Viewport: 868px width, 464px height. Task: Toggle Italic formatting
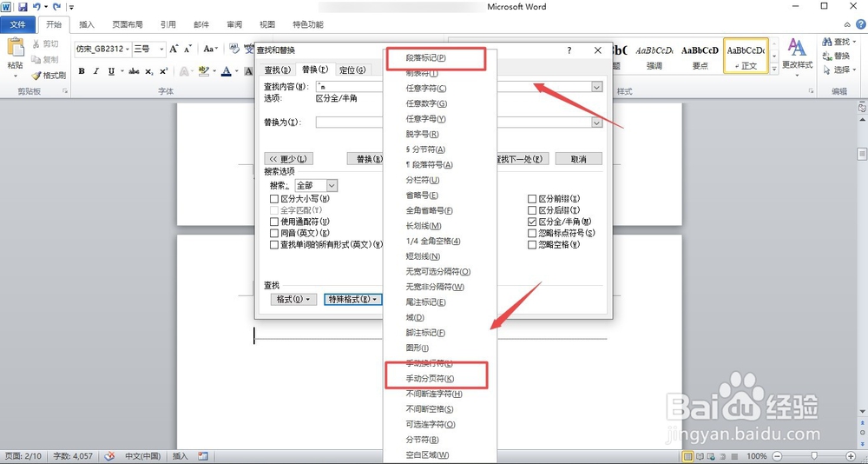click(x=95, y=71)
